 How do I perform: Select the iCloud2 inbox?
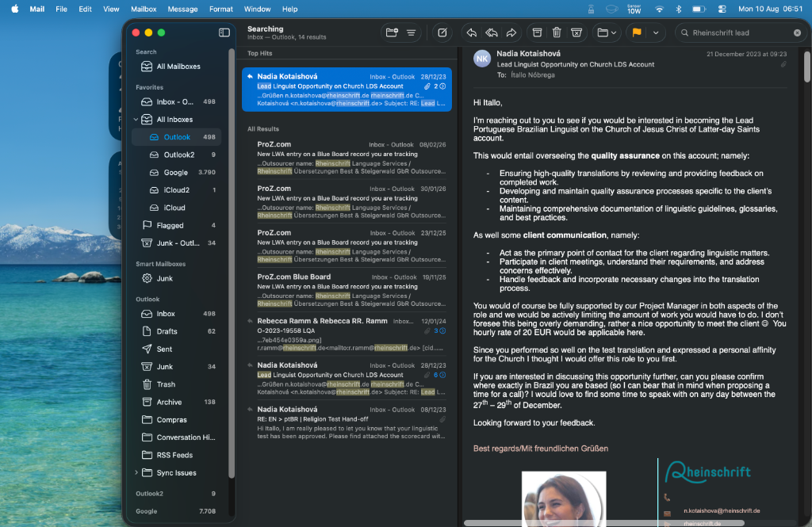178,190
